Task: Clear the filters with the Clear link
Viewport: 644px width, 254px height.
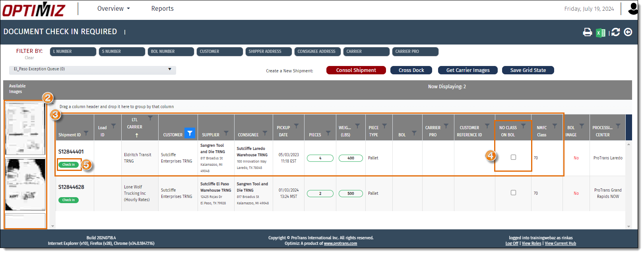Action: (x=29, y=58)
